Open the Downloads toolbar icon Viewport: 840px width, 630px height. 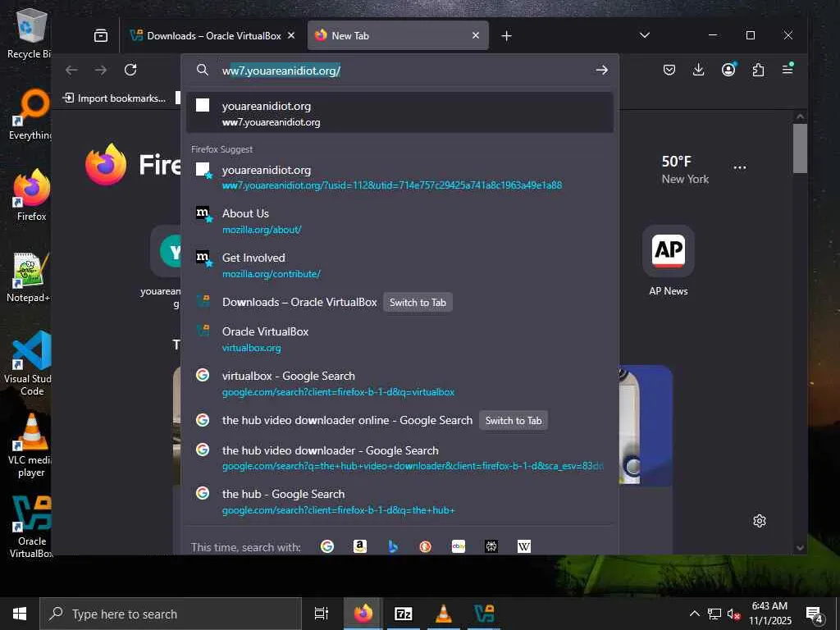(x=699, y=71)
